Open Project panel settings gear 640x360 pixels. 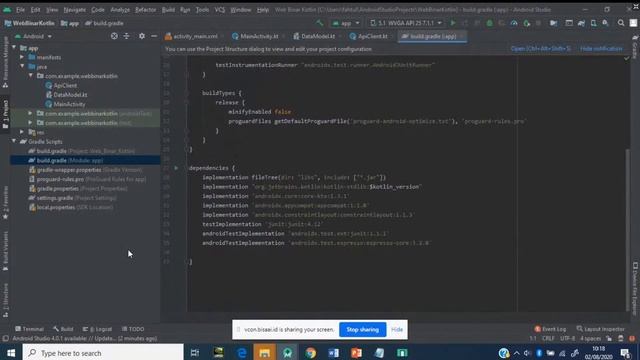(x=142, y=36)
